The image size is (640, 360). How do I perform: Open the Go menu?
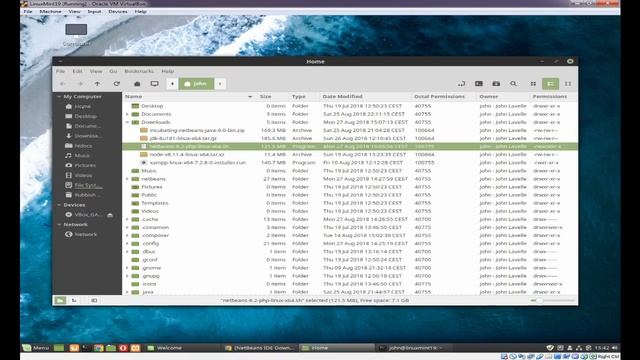point(113,71)
